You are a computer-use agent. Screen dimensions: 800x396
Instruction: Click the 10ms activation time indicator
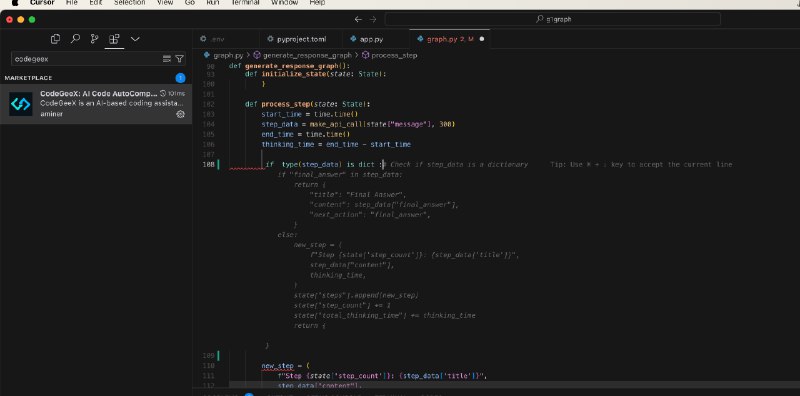172,94
